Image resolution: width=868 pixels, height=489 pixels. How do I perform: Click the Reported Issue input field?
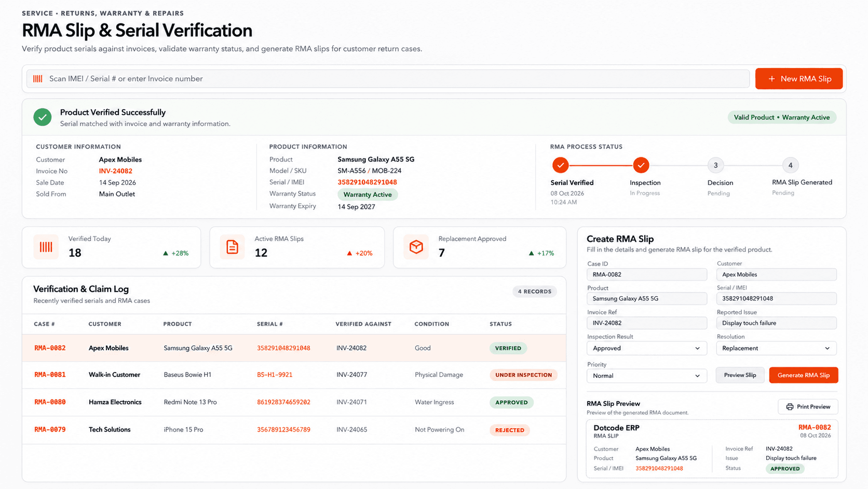777,323
